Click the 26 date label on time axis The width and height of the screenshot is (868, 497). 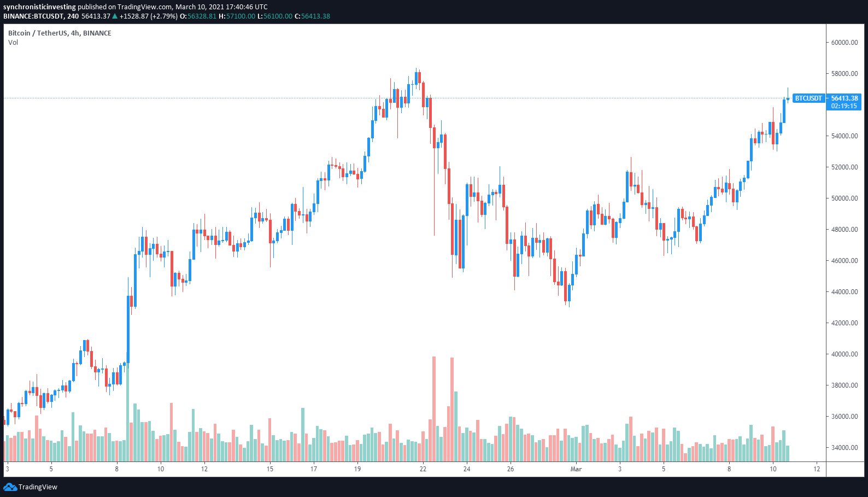(511, 469)
